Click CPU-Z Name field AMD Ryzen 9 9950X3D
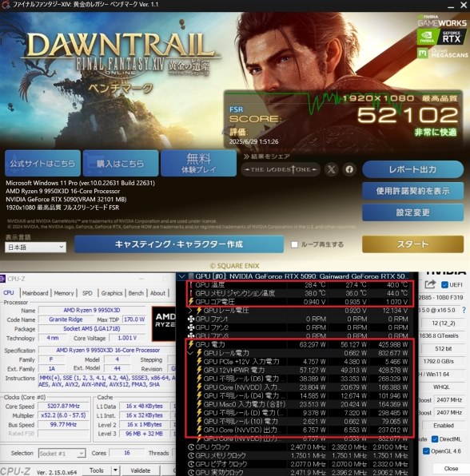Image resolution: width=470 pixels, height=476 pixels. (92, 310)
